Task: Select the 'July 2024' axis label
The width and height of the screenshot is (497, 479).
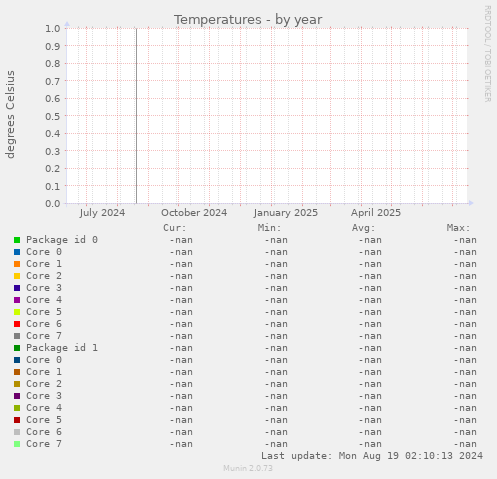Action: coord(102,213)
